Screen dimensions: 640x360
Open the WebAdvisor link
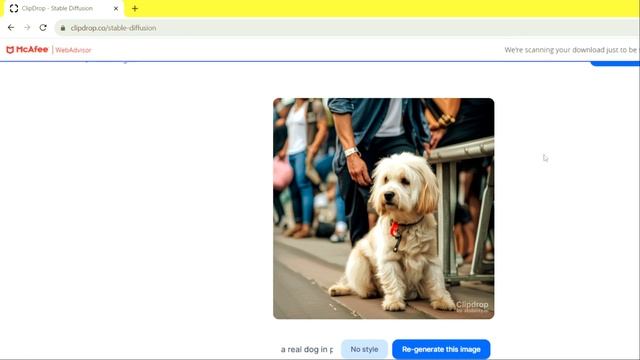point(73,50)
